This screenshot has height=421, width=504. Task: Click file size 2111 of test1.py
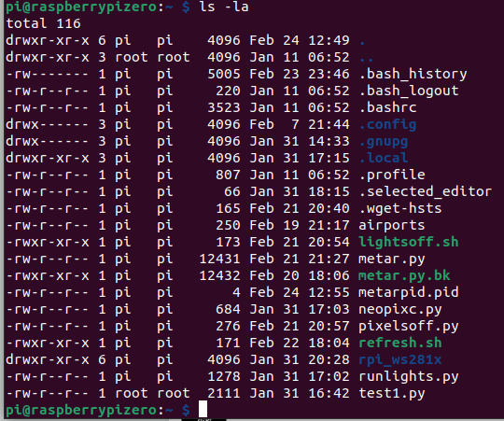(224, 394)
